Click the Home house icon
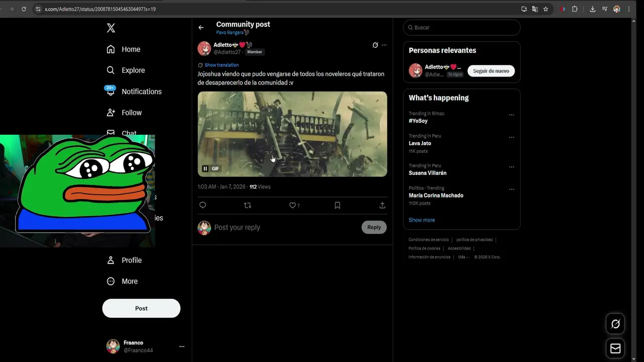Image resolution: width=644 pixels, height=362 pixels. pyautogui.click(x=111, y=49)
